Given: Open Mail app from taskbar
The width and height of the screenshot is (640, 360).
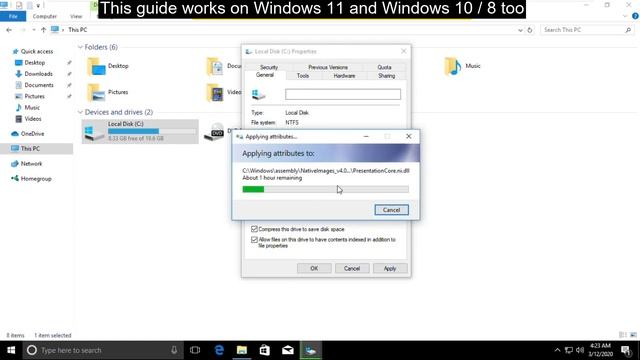Looking at the screenshot, I should click(x=288, y=350).
